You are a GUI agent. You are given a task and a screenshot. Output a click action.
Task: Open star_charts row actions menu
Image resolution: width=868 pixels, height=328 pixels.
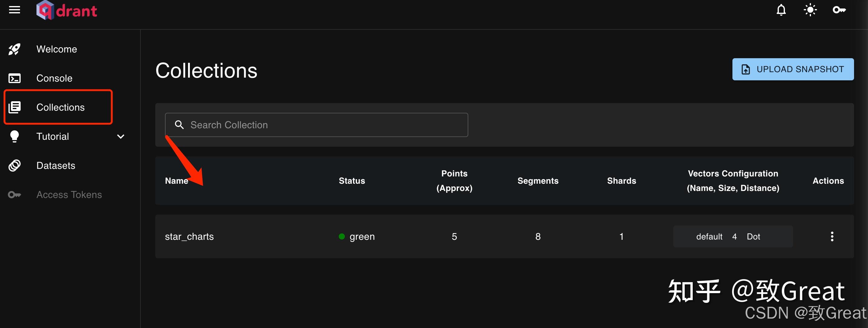click(x=832, y=236)
